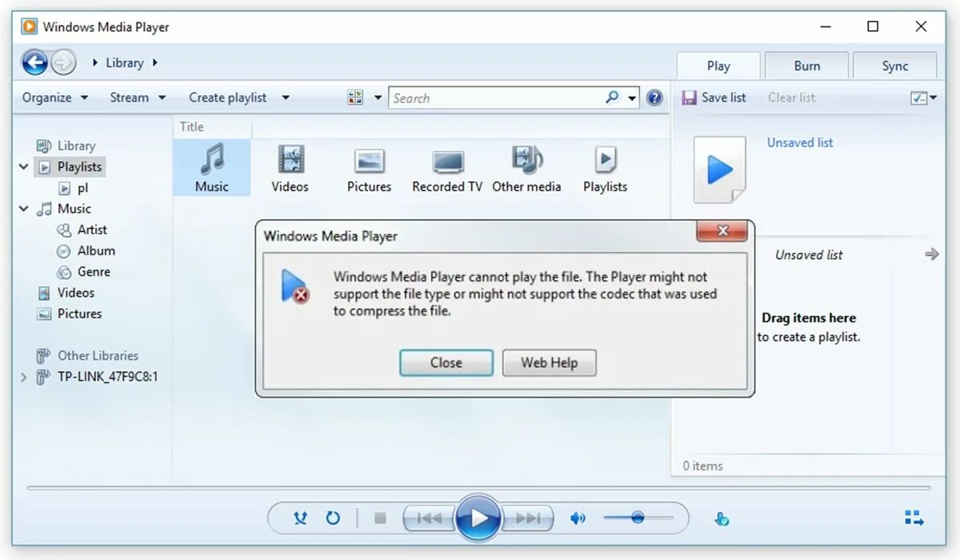
Task: Click the Close button in dialog
Action: [446, 362]
